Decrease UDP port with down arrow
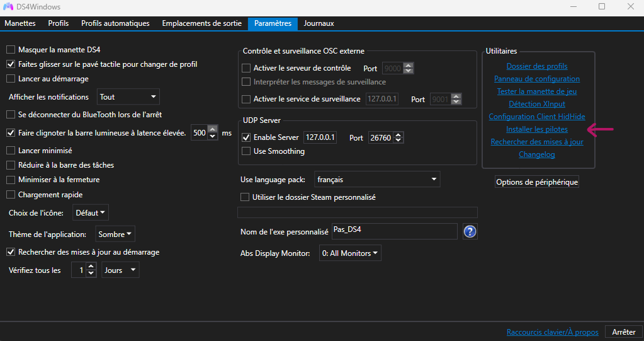644x341 pixels. [398, 141]
